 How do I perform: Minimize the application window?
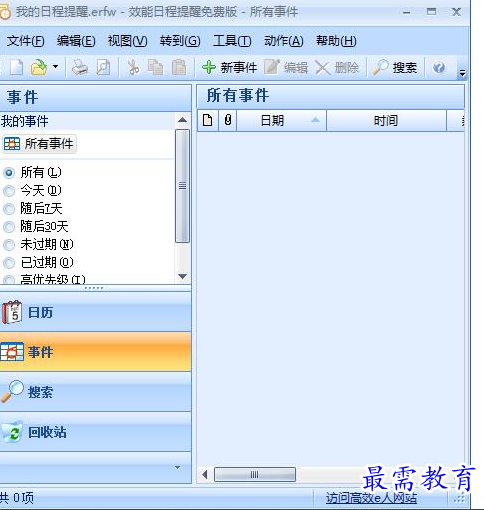pos(406,13)
